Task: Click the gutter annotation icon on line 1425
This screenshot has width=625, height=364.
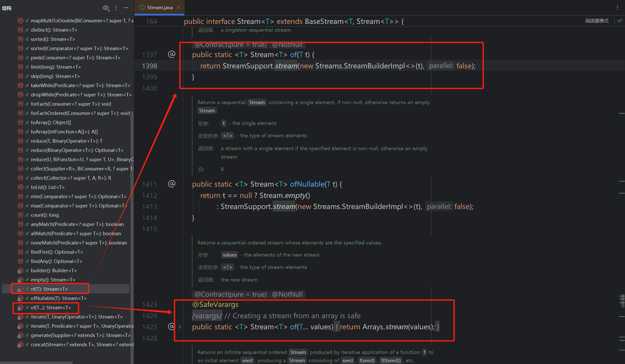Action: tap(171, 327)
